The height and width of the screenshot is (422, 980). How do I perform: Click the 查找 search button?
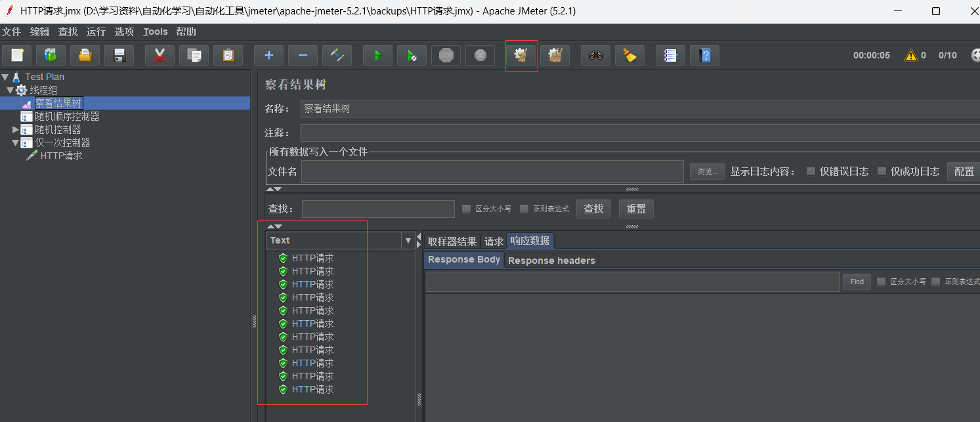click(593, 209)
